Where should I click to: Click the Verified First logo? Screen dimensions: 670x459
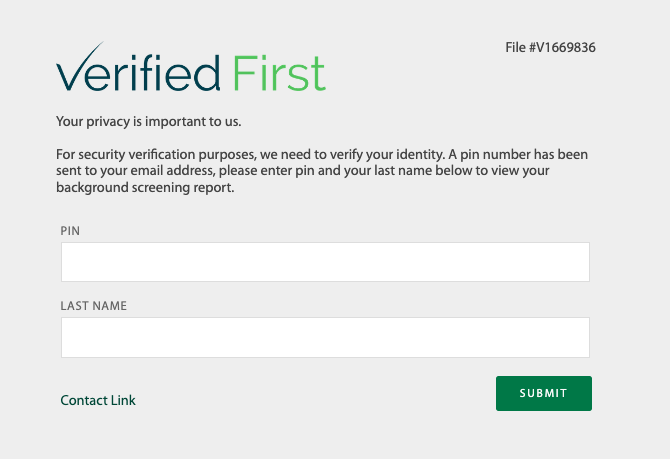pyautogui.click(x=191, y=67)
